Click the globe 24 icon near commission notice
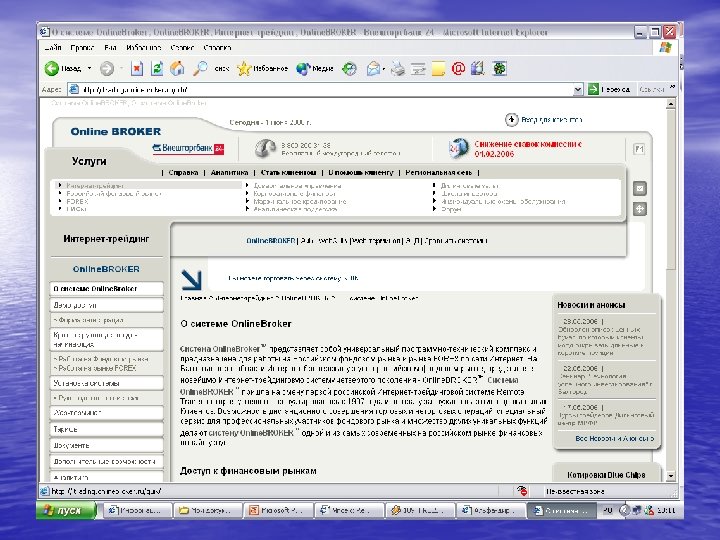The height and width of the screenshot is (540, 720). coord(458,148)
